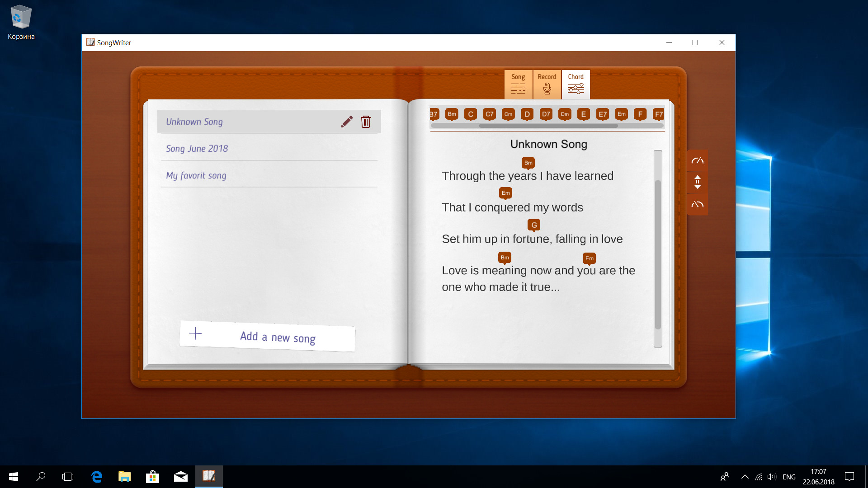Viewport: 868px width, 488px height.
Task: Switch to the Record tab with microphone icon
Action: (547, 84)
